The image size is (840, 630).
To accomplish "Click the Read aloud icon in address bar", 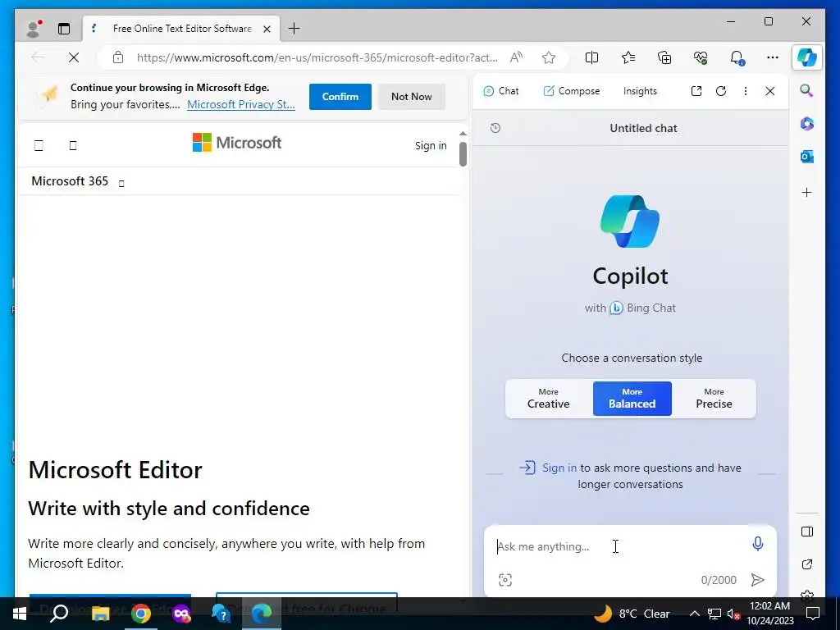I will (517, 57).
